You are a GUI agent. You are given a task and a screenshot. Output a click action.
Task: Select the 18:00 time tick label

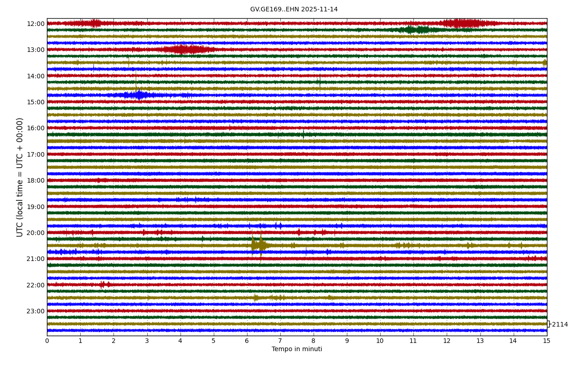(36, 180)
